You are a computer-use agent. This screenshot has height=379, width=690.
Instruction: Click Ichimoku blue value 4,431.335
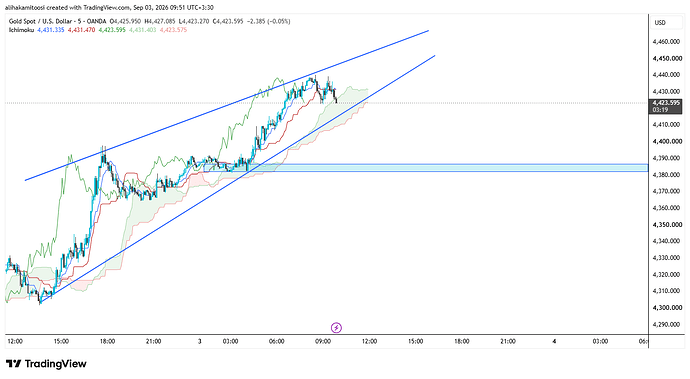[x=51, y=30]
